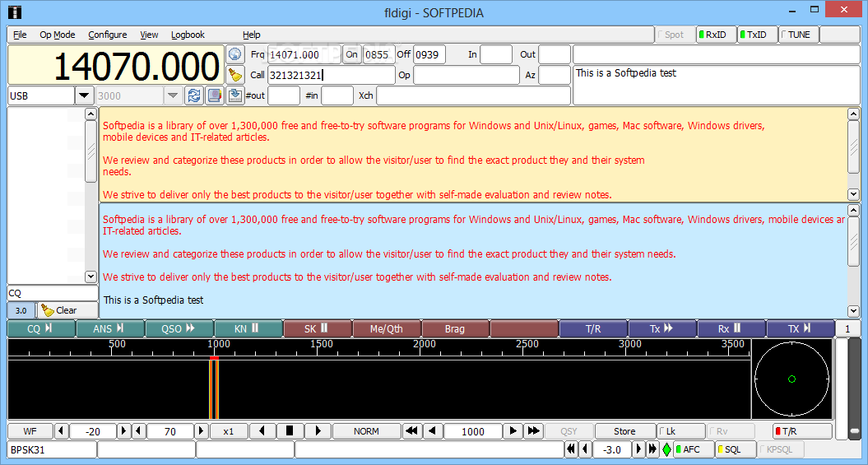
Task: Switch waterfall display with WF button
Action: (x=30, y=431)
